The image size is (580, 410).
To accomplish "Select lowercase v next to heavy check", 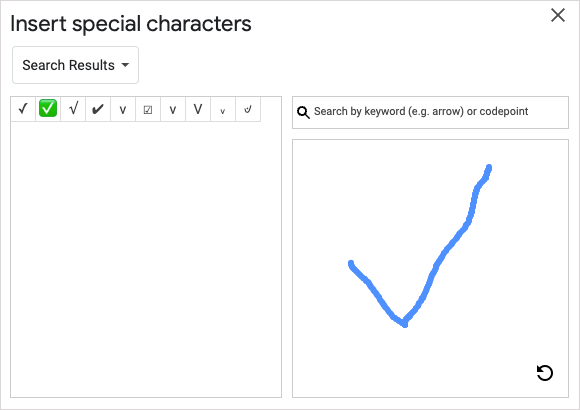I will tap(123, 109).
